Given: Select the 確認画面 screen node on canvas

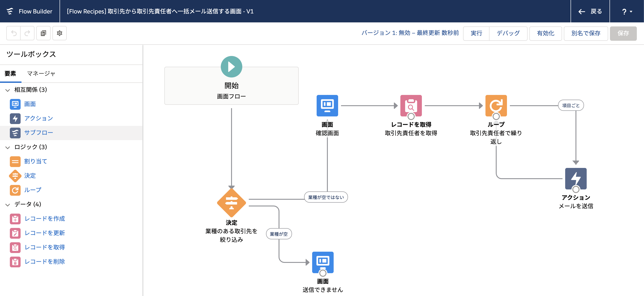Looking at the screenshot, I should click(327, 105).
